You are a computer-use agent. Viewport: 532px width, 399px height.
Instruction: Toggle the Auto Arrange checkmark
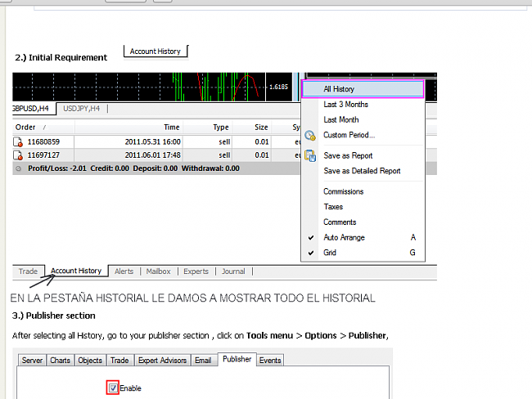(311, 238)
